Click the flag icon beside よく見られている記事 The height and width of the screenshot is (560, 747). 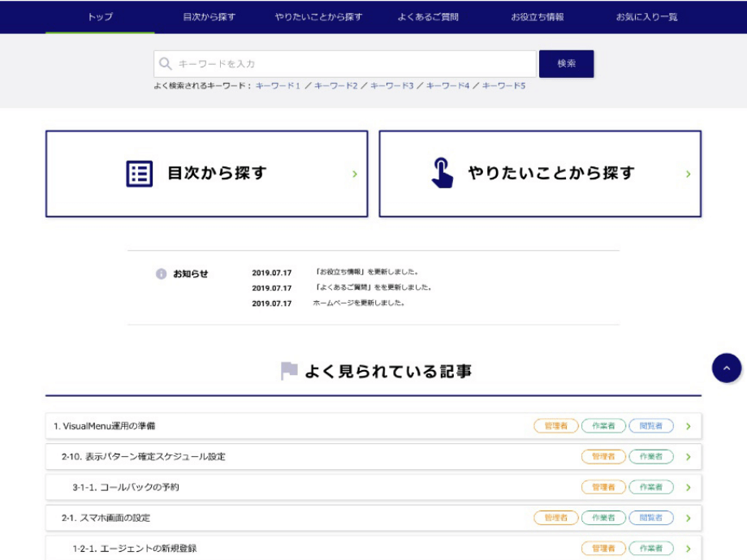click(289, 371)
